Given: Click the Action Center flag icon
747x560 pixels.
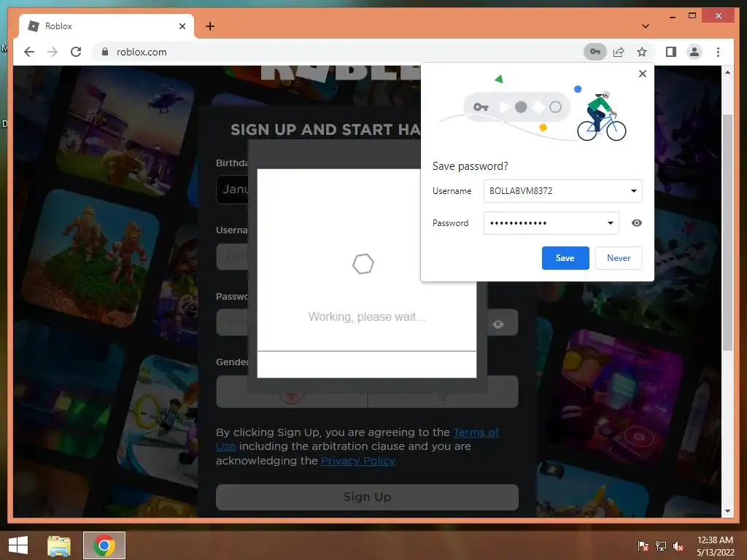Looking at the screenshot, I should pos(643,545).
